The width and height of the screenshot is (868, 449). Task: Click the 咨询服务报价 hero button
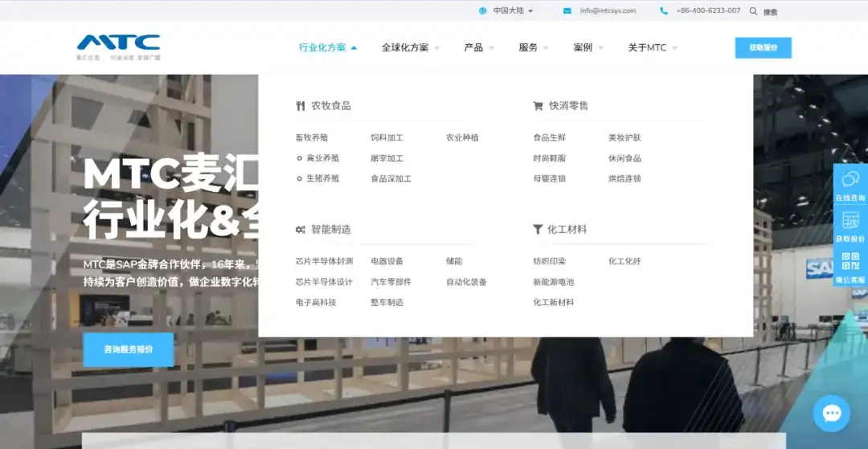pos(128,349)
